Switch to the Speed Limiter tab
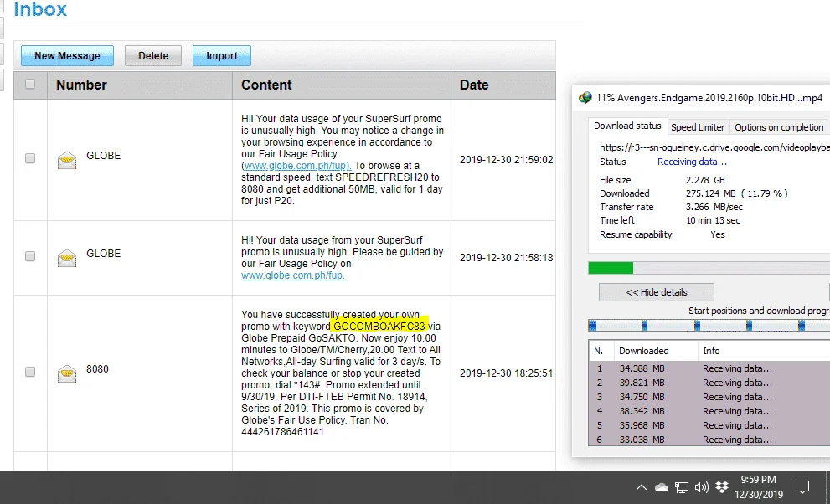 [698, 127]
